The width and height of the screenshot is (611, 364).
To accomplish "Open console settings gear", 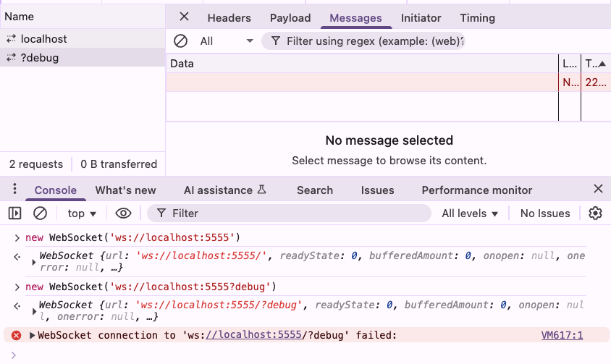I will click(x=595, y=213).
